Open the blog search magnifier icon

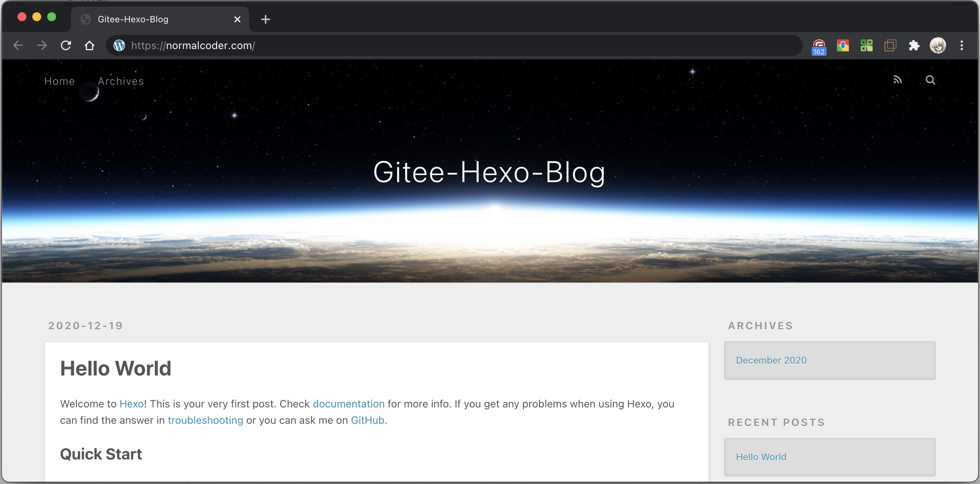930,80
